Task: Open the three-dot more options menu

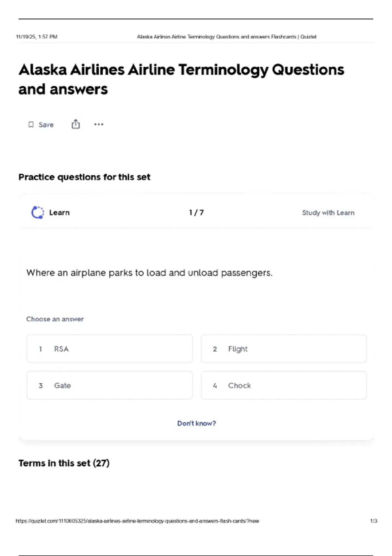Action: point(99,124)
